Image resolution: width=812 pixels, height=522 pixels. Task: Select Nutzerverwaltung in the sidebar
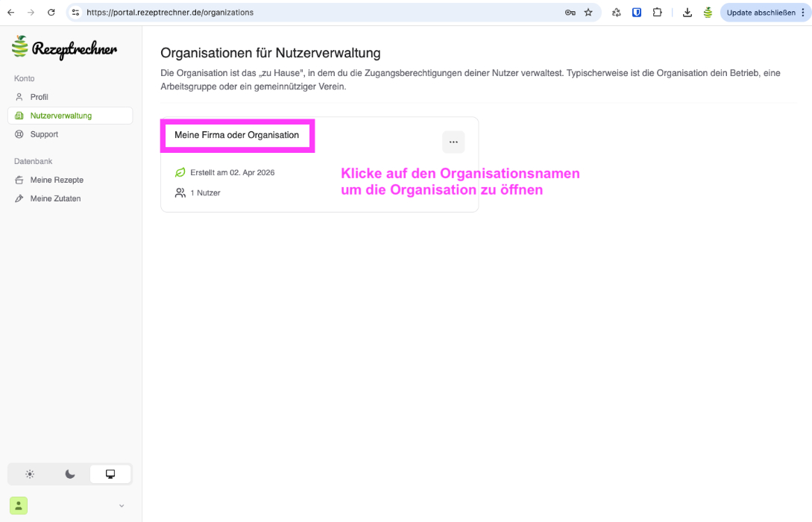[60, 116]
